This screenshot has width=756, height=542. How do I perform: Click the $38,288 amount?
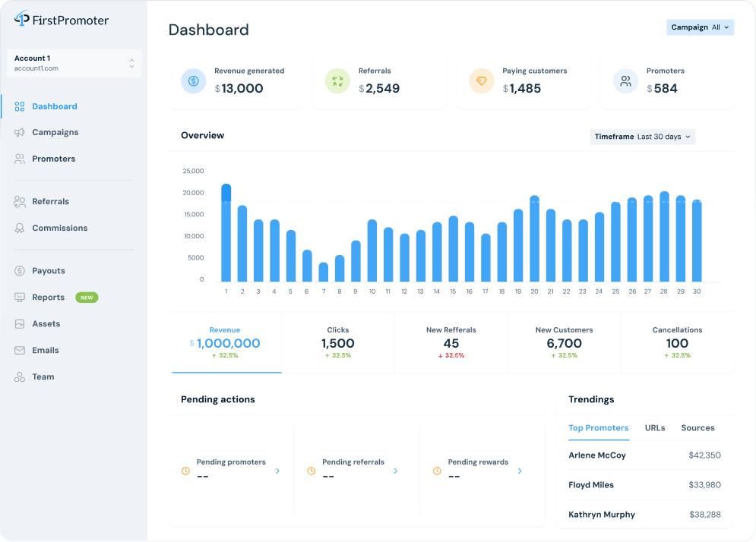tap(705, 515)
